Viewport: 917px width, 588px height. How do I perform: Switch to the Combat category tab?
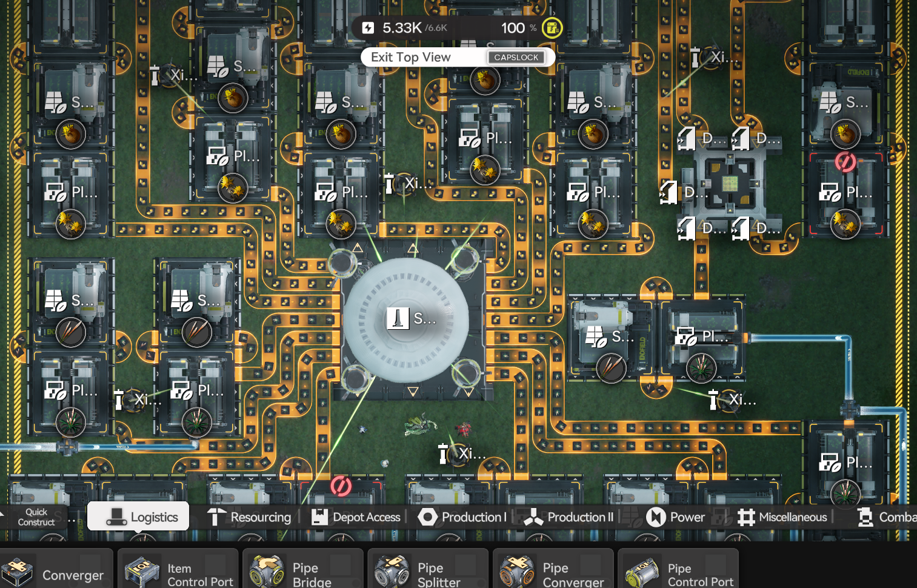coord(886,517)
